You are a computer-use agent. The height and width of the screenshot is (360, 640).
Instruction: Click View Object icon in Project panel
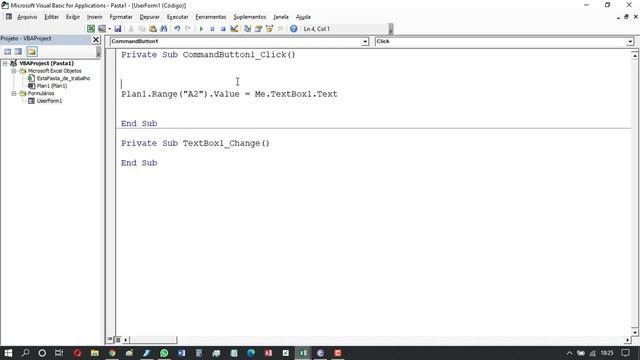click(x=18, y=51)
